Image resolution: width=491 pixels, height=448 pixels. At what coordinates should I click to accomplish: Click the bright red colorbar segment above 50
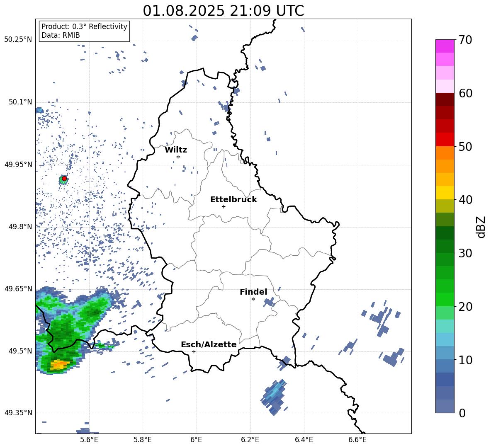pos(445,140)
